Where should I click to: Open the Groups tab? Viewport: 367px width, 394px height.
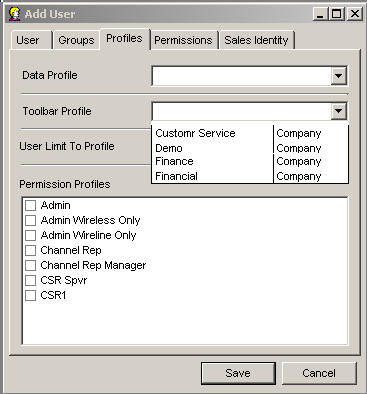[x=76, y=40]
